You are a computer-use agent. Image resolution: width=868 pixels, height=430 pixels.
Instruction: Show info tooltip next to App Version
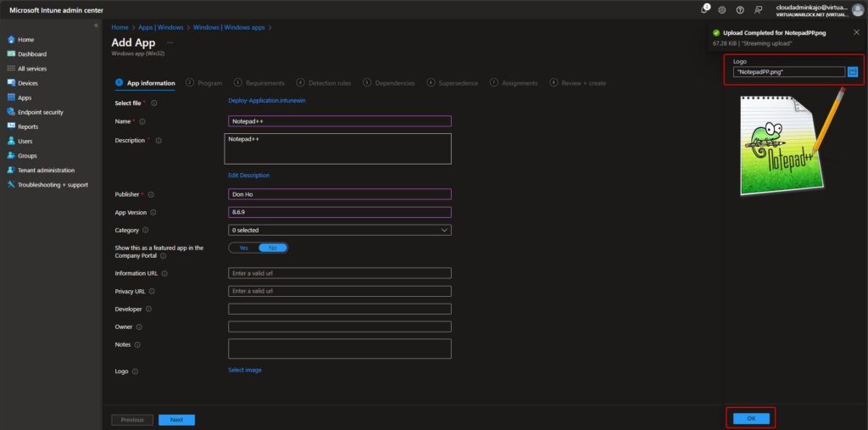point(153,212)
